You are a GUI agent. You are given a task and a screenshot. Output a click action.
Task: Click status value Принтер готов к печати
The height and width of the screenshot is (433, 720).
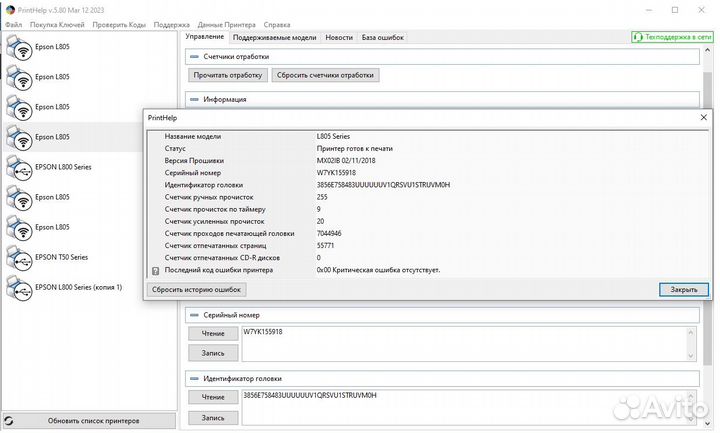point(354,149)
